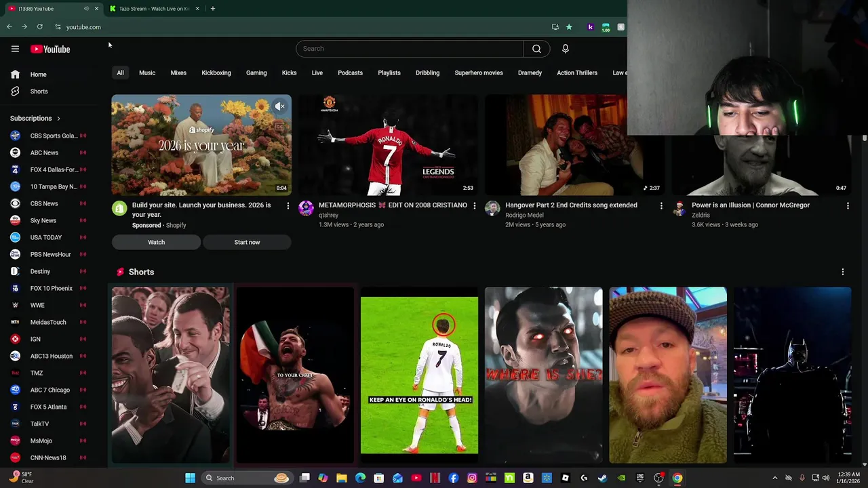Image resolution: width=868 pixels, height=488 pixels.
Task: Open the MeidasTouch subscription
Action: [x=47, y=322]
